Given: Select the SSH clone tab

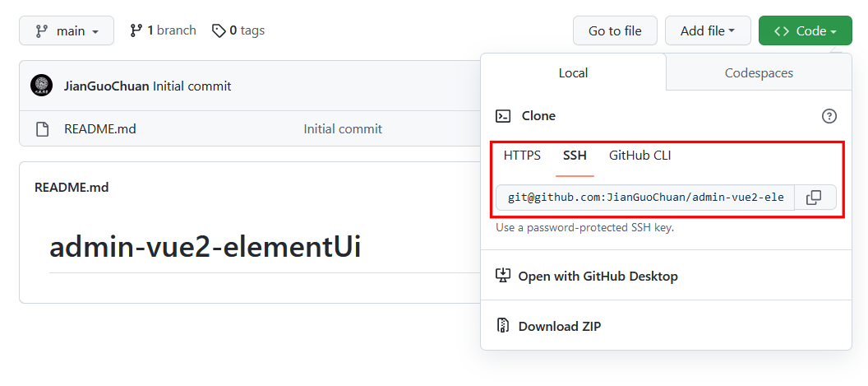Looking at the screenshot, I should tap(575, 155).
